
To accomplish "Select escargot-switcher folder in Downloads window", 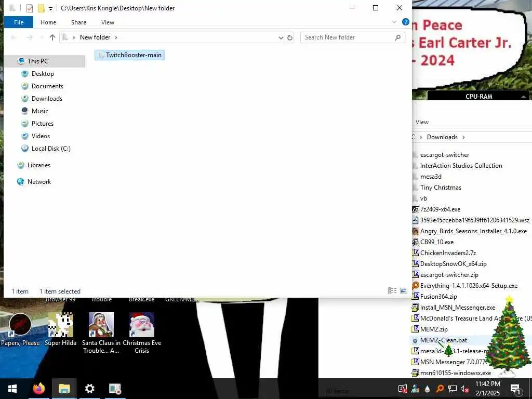I will [445, 155].
